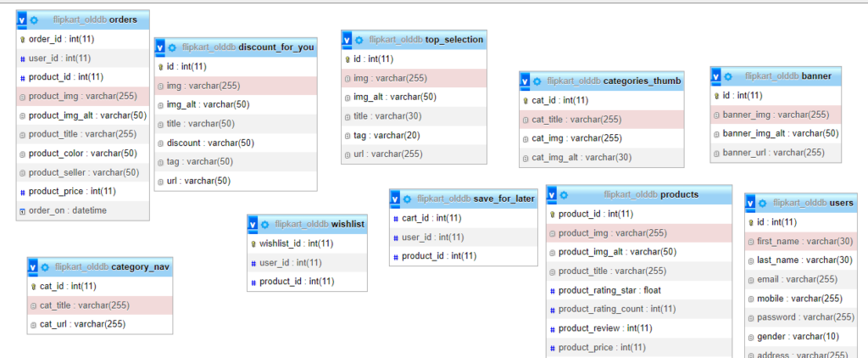Image resolution: width=868 pixels, height=358 pixels.
Task: Click text-type icon beside discount column
Action: [x=160, y=143]
